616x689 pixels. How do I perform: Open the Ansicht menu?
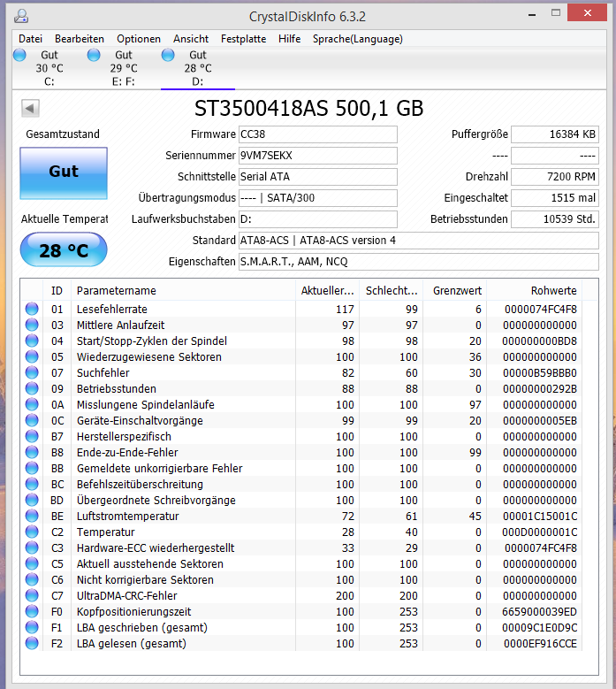coord(191,39)
